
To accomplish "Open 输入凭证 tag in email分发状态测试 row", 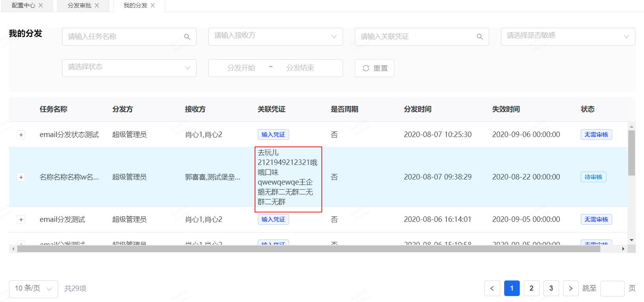I will 273,135.
